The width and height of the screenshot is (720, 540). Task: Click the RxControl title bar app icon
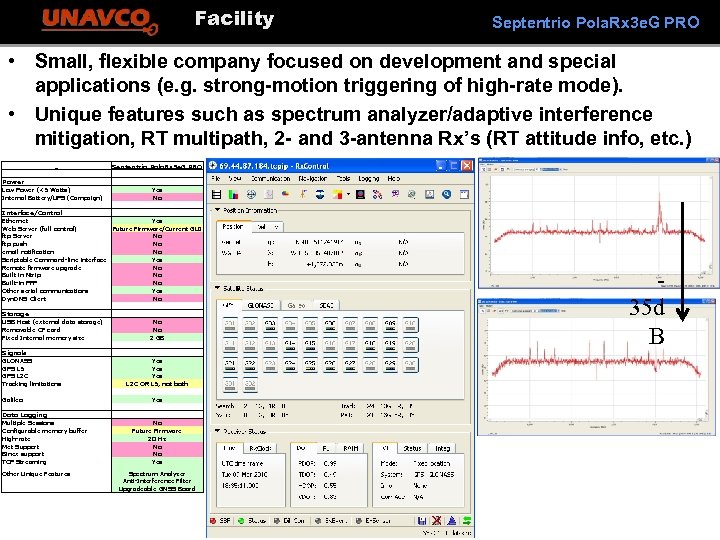coord(213,166)
